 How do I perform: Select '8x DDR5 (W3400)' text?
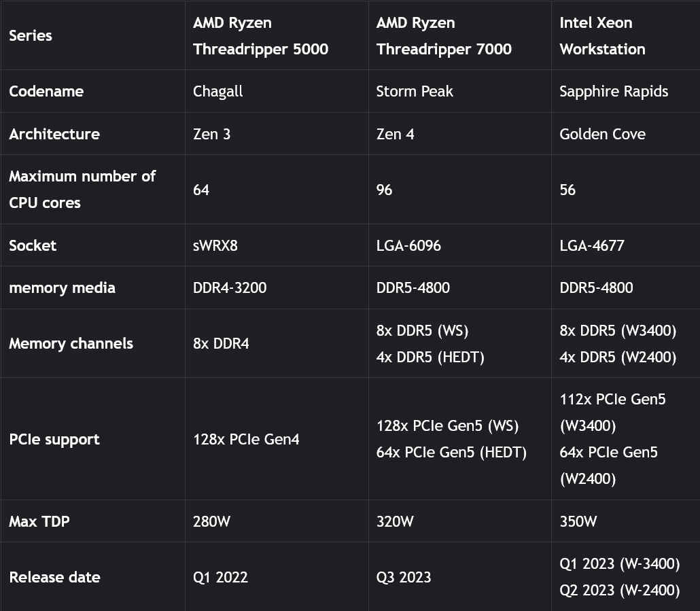[618, 330]
